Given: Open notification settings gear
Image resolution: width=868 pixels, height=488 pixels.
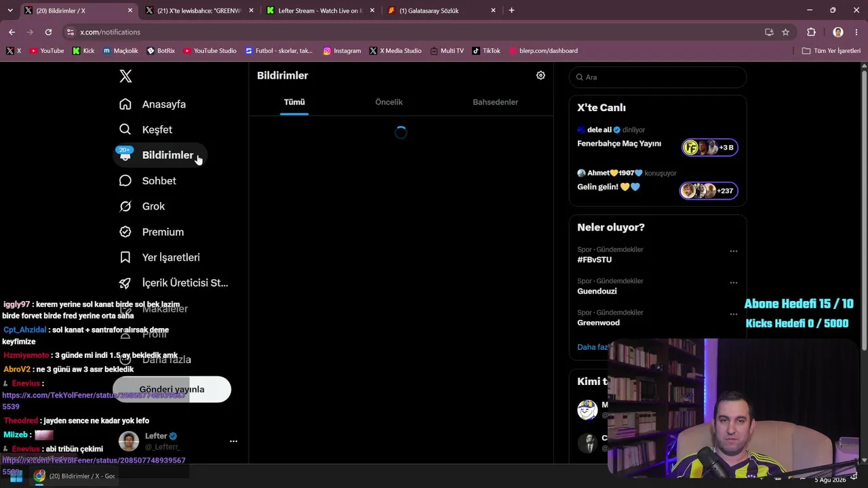Looking at the screenshot, I should point(540,75).
